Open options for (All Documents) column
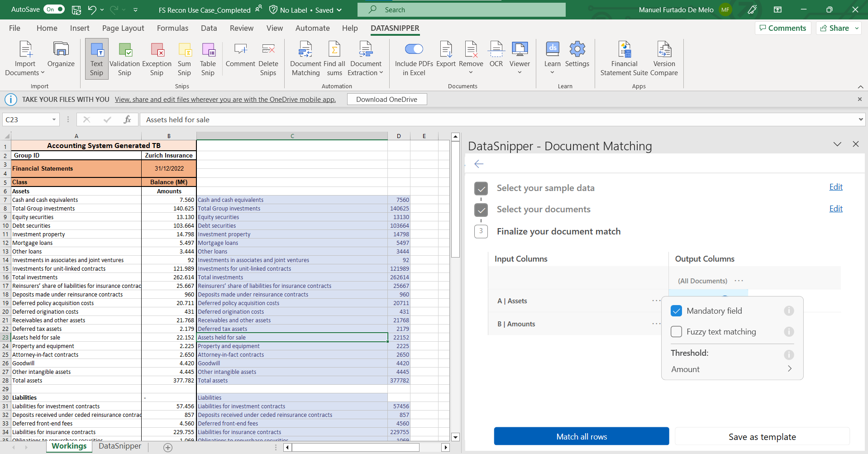 pyautogui.click(x=739, y=281)
